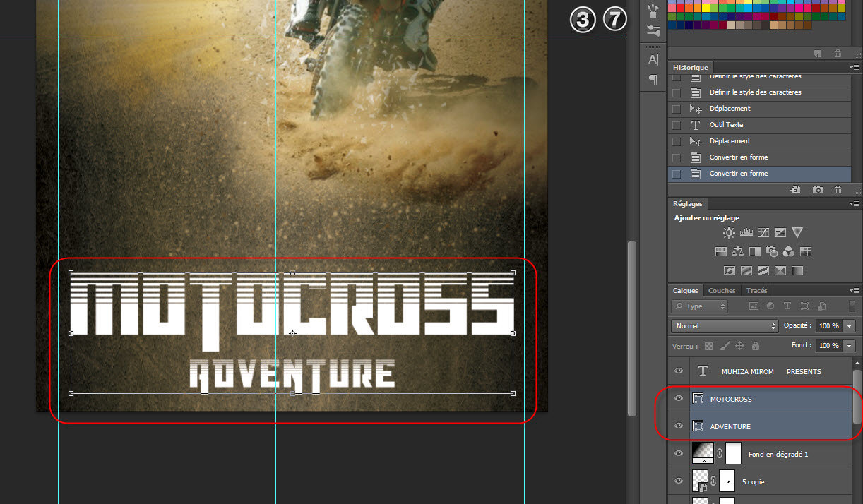Image resolution: width=863 pixels, height=504 pixels.
Task: Toggle lock all padlock icon
Action: tap(756, 346)
